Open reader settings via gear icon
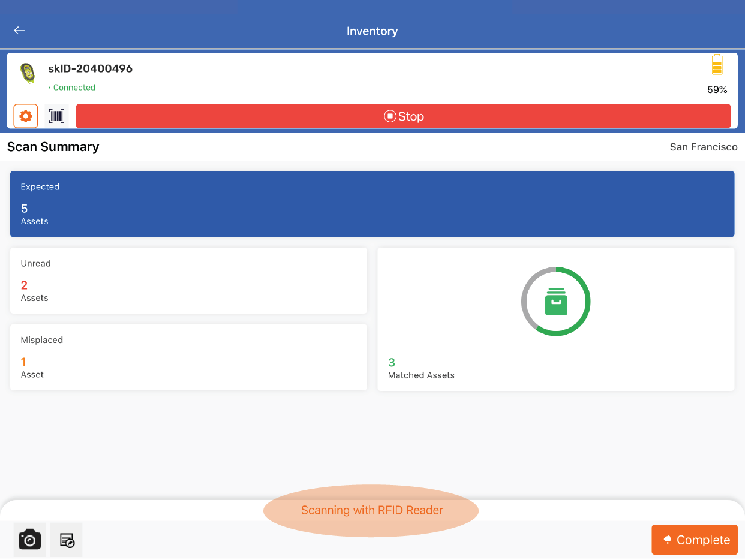745x560 pixels. (26, 116)
